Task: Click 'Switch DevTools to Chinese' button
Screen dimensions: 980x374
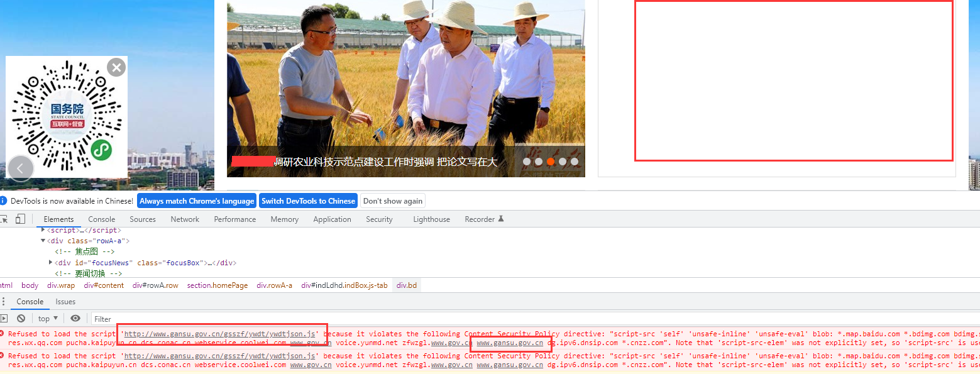Action: click(x=308, y=201)
